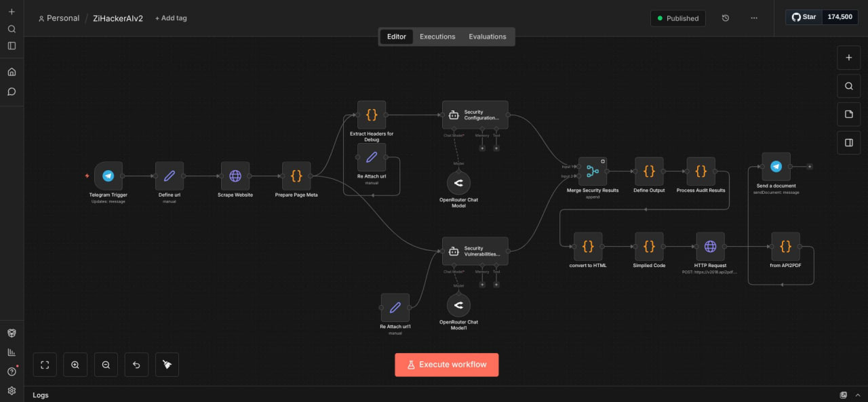Zoom in on the workflow canvas
The image size is (868, 402).
(x=75, y=365)
